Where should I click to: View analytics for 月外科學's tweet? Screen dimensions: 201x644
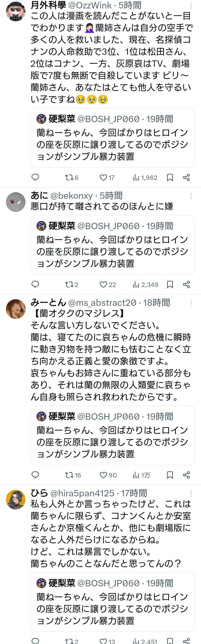click(145, 177)
